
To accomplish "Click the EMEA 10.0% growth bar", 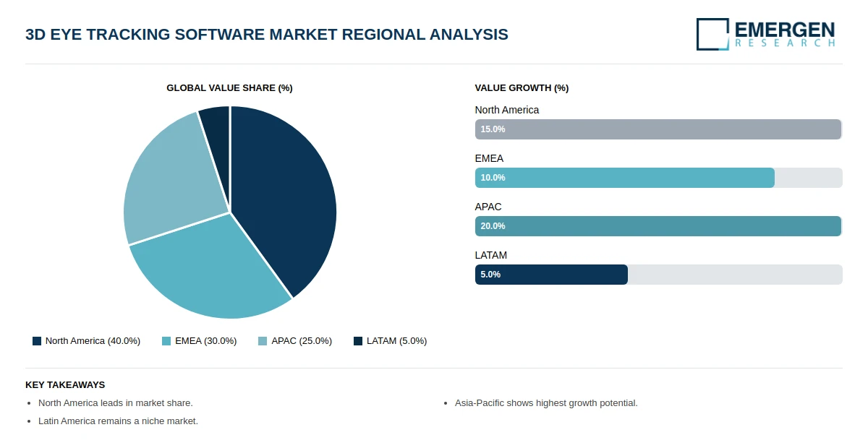I will 625,178.
